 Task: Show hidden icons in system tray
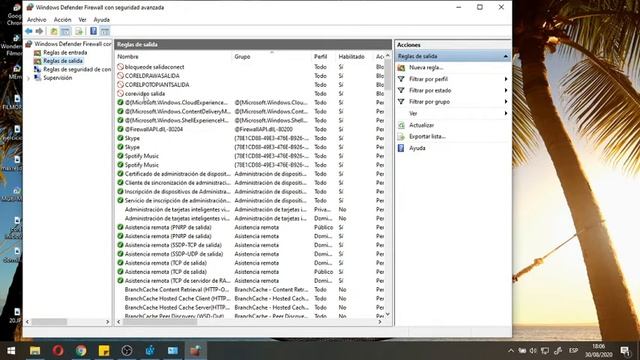tap(511, 351)
